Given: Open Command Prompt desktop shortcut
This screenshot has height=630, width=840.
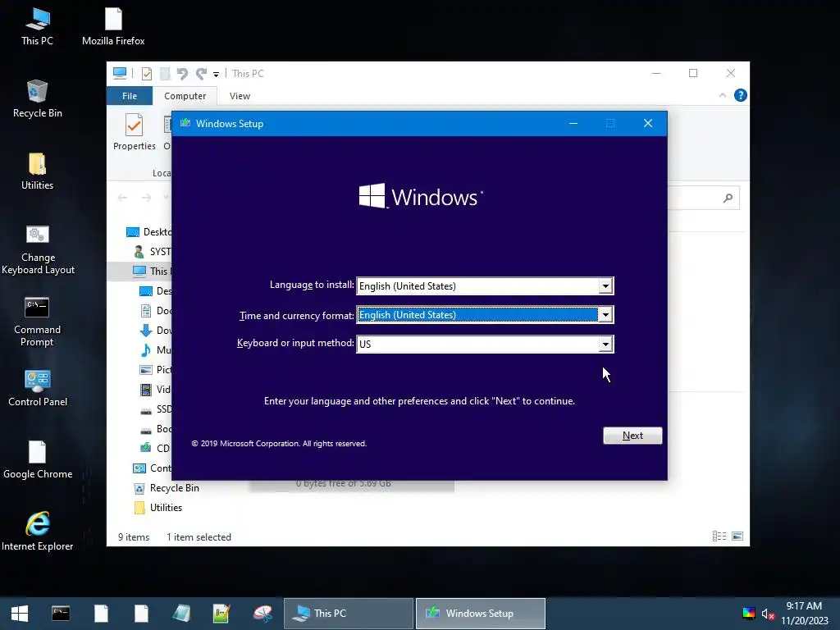Looking at the screenshot, I should pyautogui.click(x=38, y=322).
